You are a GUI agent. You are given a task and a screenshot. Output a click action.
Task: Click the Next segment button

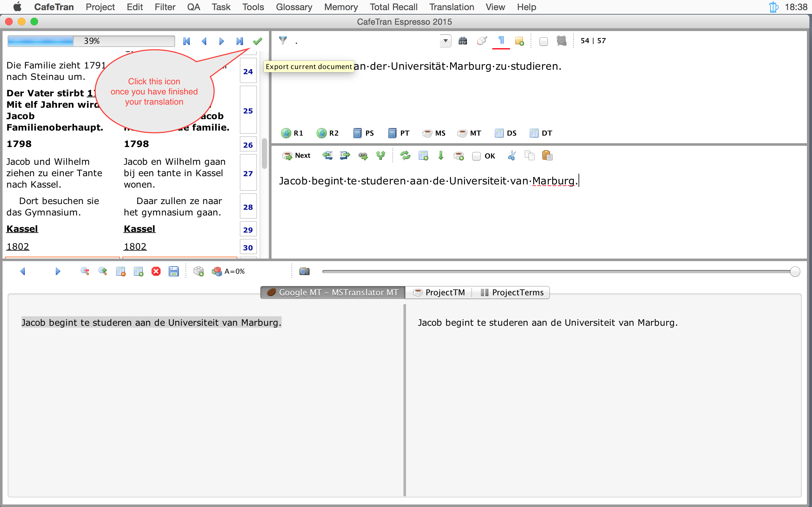pyautogui.click(x=297, y=156)
